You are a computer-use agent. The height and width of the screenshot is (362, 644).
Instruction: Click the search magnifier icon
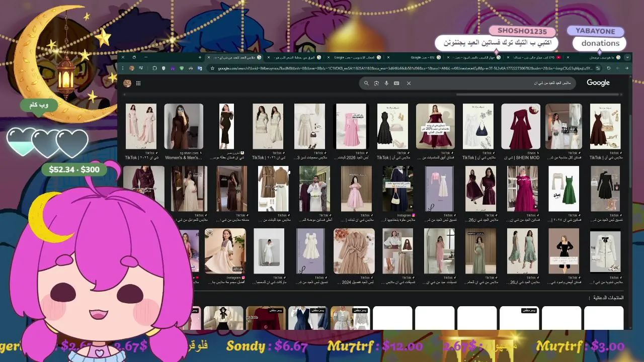(366, 83)
